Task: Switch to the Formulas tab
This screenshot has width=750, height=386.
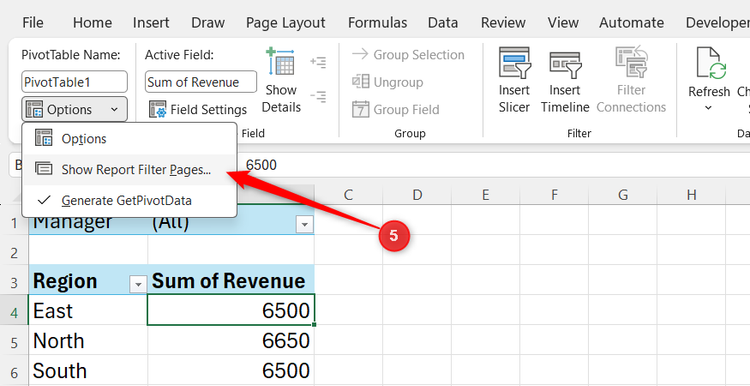Action: pos(377,22)
